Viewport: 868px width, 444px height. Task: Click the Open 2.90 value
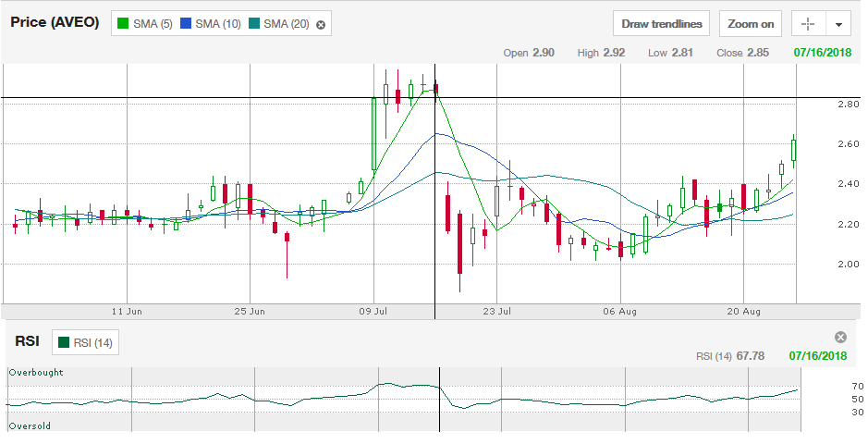tap(529, 53)
